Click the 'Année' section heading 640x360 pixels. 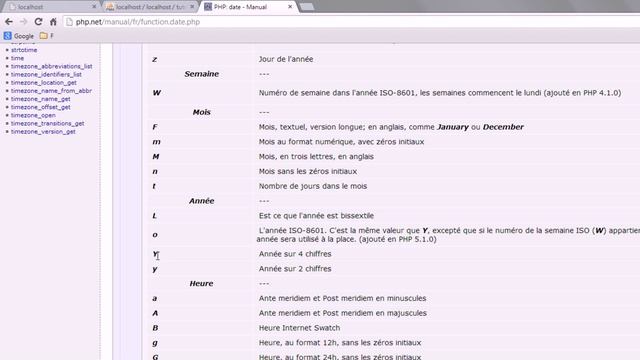201,201
